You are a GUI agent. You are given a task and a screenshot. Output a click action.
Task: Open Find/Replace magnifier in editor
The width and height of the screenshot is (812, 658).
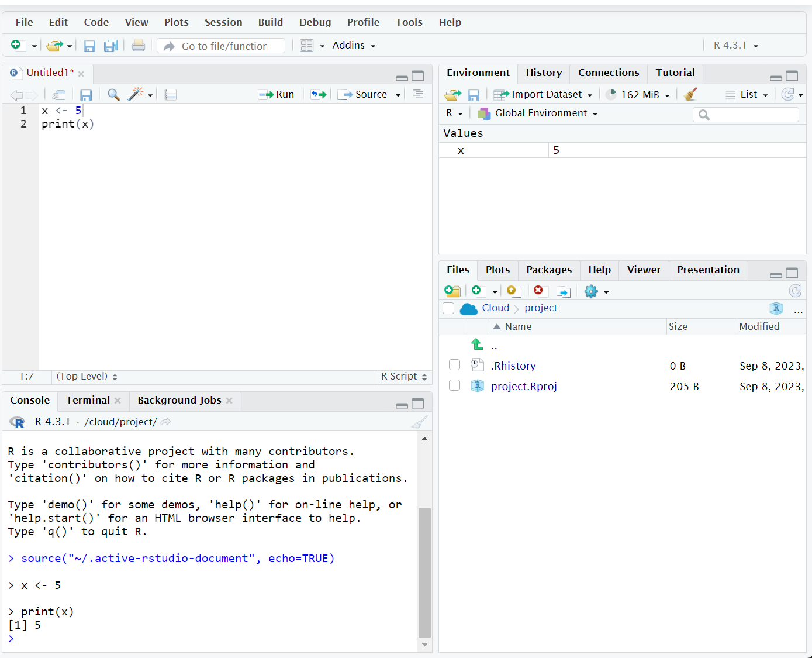click(114, 95)
